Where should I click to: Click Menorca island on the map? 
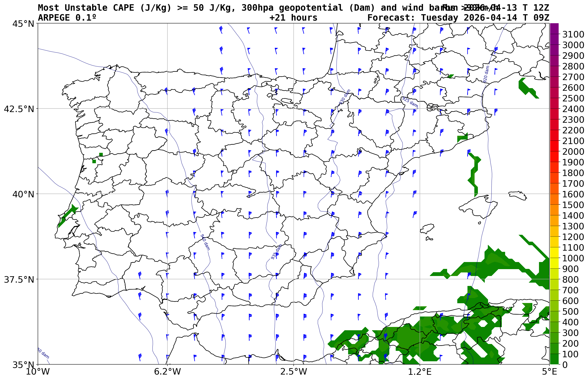[517, 195]
